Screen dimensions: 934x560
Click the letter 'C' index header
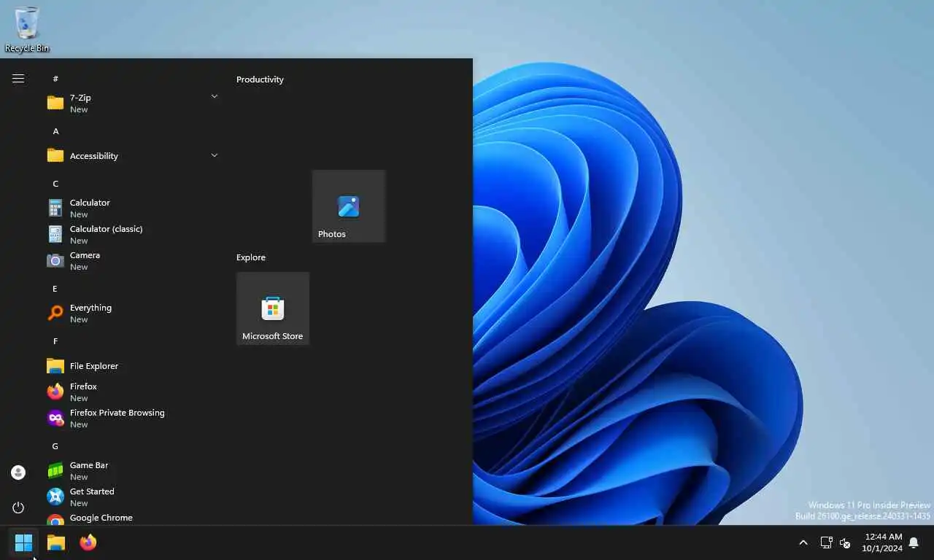pyautogui.click(x=55, y=184)
